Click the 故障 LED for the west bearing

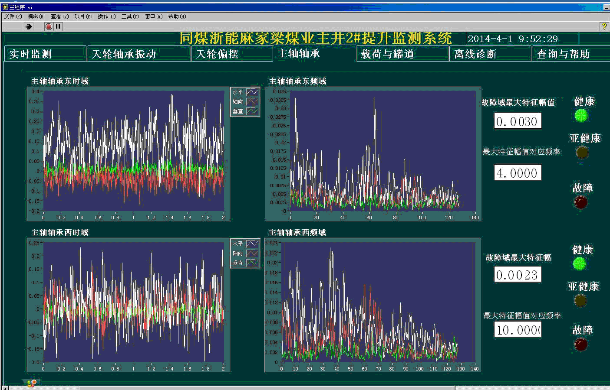click(x=580, y=344)
